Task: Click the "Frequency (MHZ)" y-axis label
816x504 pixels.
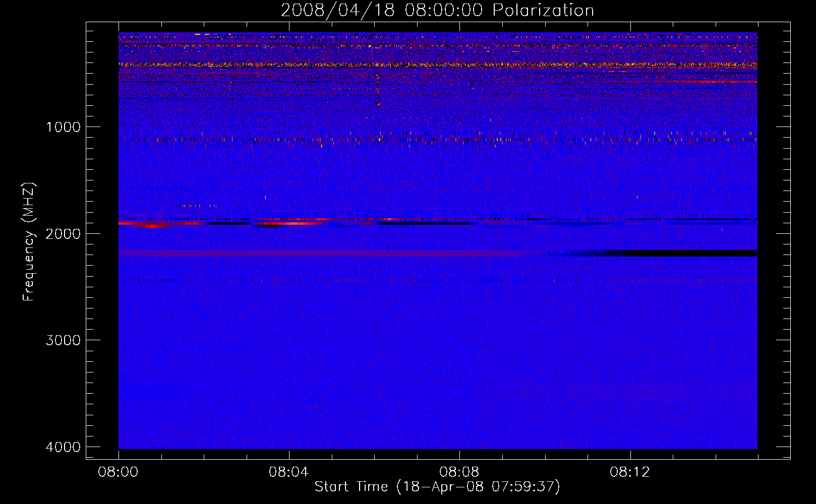Action: pos(29,242)
